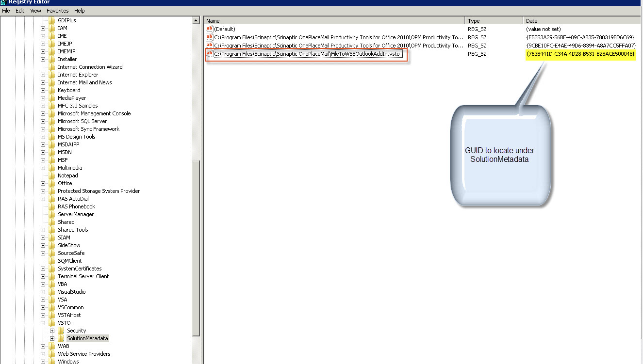The width and height of the screenshot is (643, 364).
Task: Expand the Installer key
Action: (43, 59)
